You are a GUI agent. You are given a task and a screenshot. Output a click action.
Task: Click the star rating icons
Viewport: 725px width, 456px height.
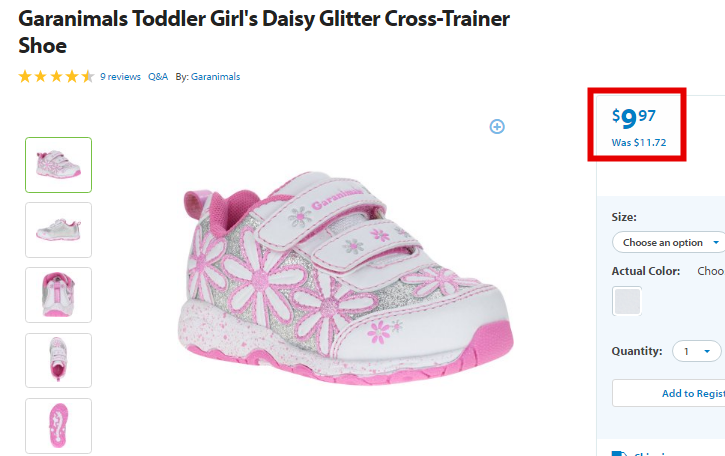(x=56, y=76)
